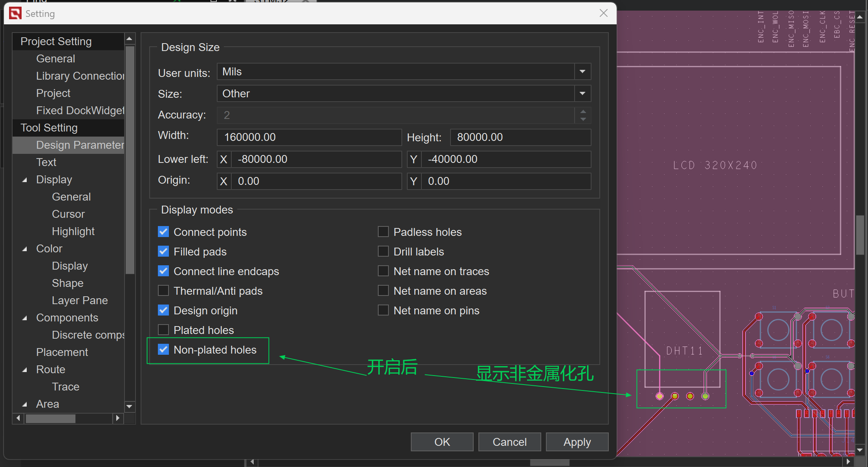Collapse the Color tree node

25,249
